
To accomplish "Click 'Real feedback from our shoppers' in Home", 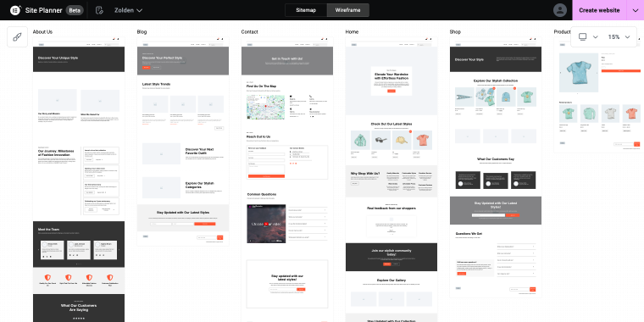I will click(391, 208).
